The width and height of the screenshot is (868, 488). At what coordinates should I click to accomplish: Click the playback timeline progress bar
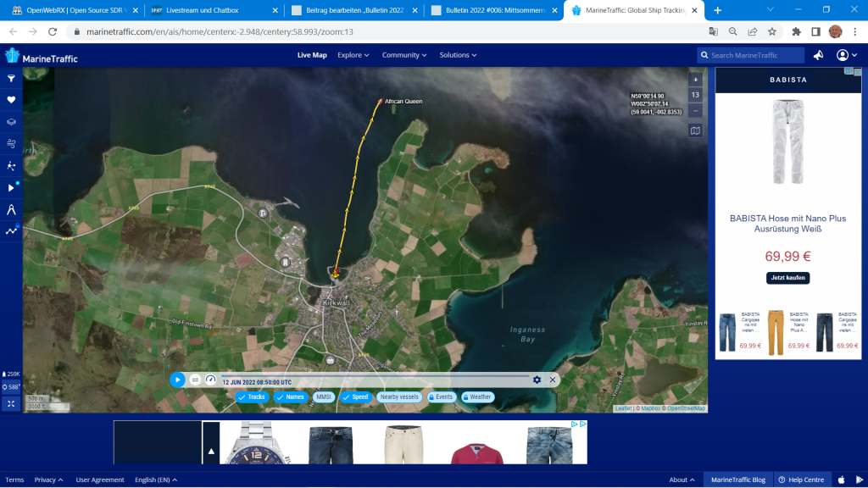coord(373,376)
